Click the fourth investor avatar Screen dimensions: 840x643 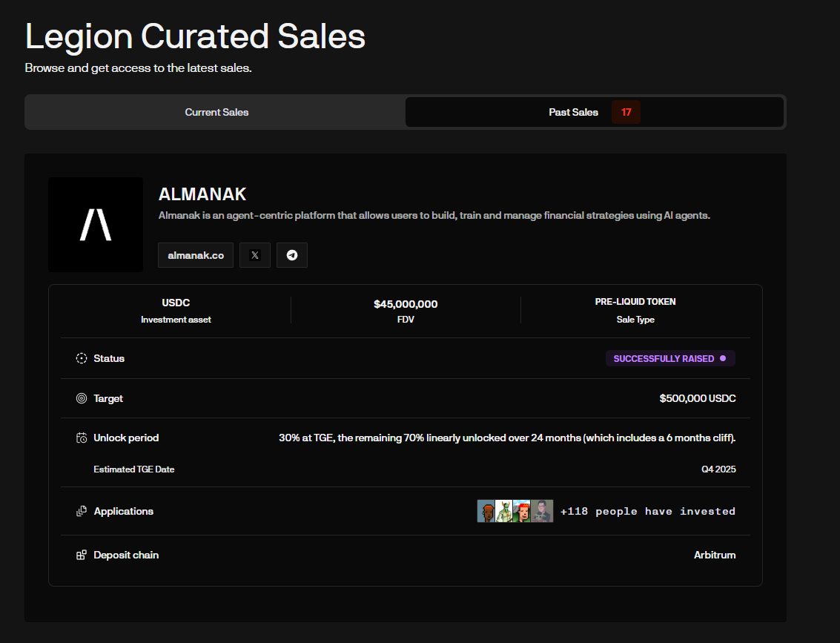click(543, 511)
